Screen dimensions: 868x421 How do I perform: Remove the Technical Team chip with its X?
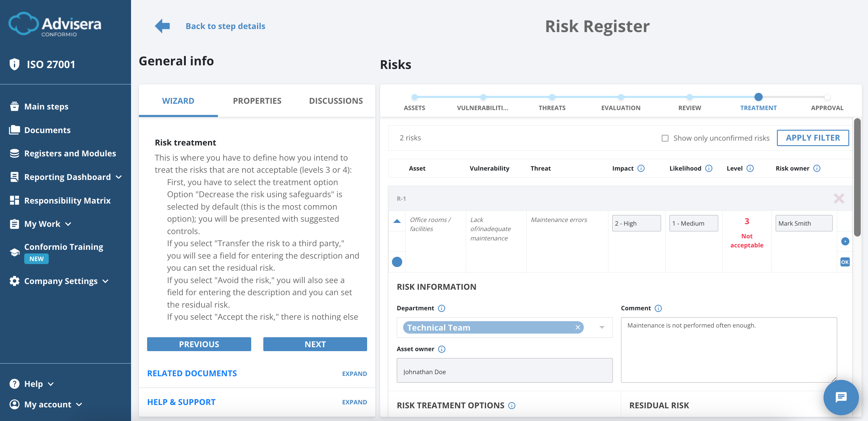(578, 327)
